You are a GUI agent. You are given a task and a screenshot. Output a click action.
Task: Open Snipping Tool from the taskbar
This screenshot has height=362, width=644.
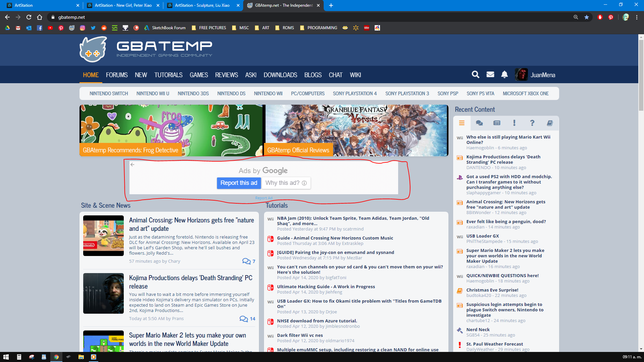32,357
